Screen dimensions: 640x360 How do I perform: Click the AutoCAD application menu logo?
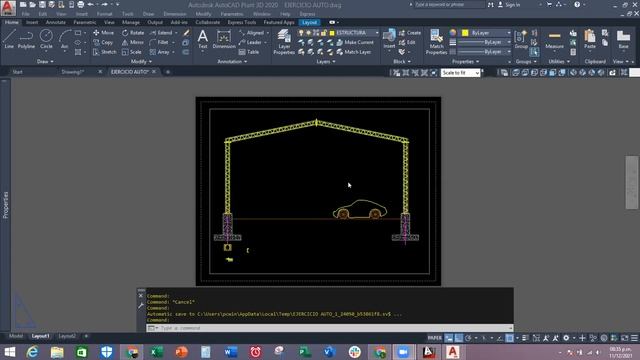coord(8,7)
